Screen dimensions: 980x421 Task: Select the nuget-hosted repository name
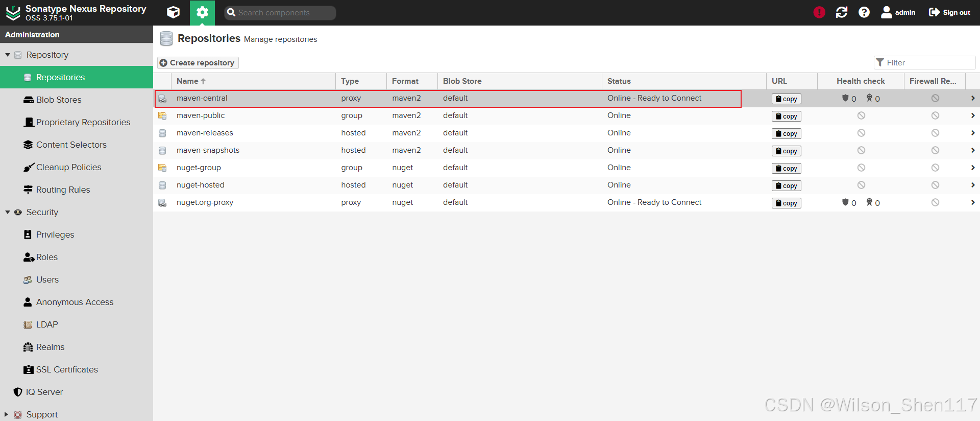tap(201, 185)
